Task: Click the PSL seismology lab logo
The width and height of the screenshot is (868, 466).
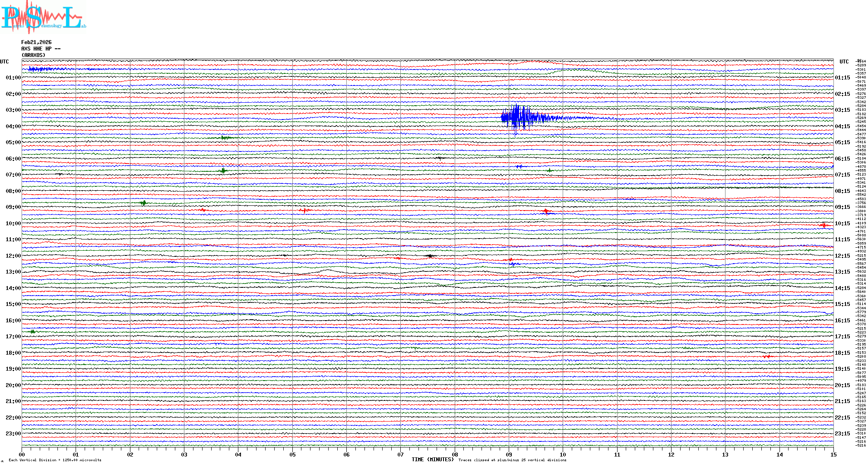Action: [x=43, y=17]
